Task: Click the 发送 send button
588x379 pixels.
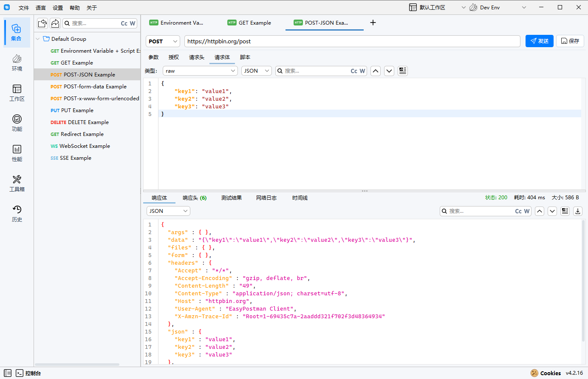Action: coord(539,41)
